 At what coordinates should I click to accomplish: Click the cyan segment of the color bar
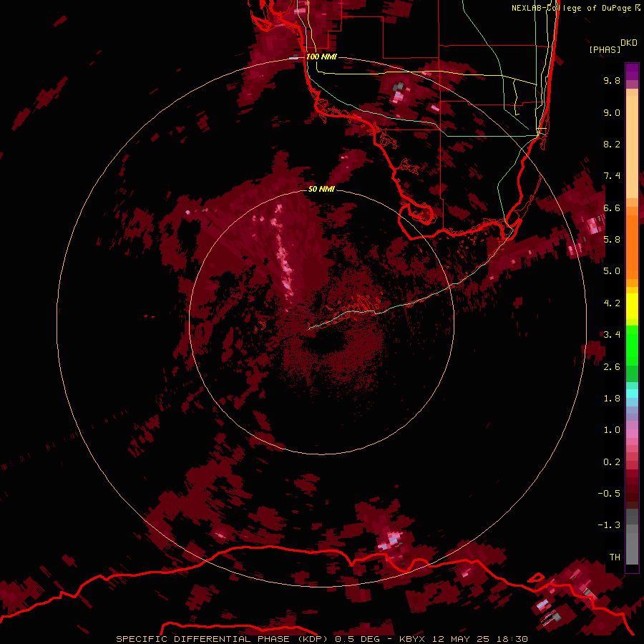click(632, 394)
